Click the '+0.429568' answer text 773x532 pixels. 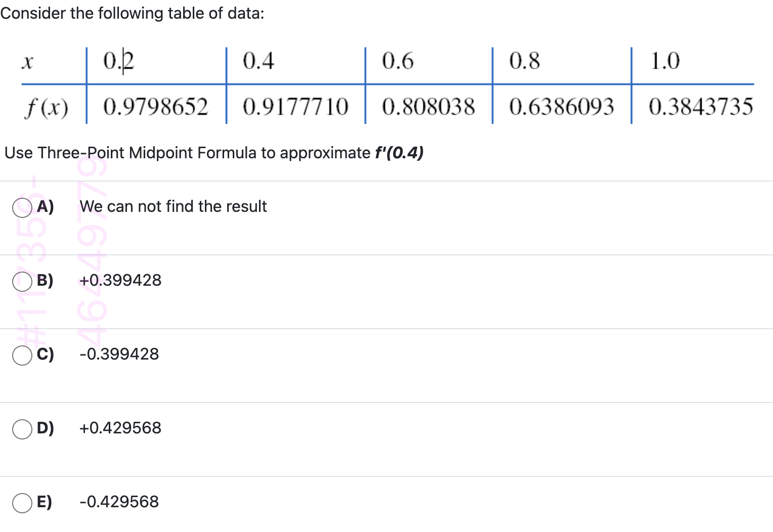click(x=120, y=429)
